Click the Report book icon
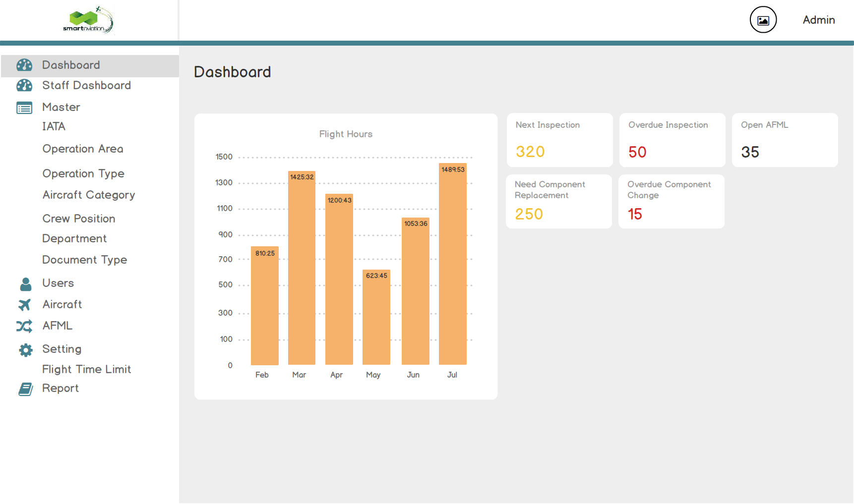Image resolution: width=854 pixels, height=504 pixels. (25, 389)
